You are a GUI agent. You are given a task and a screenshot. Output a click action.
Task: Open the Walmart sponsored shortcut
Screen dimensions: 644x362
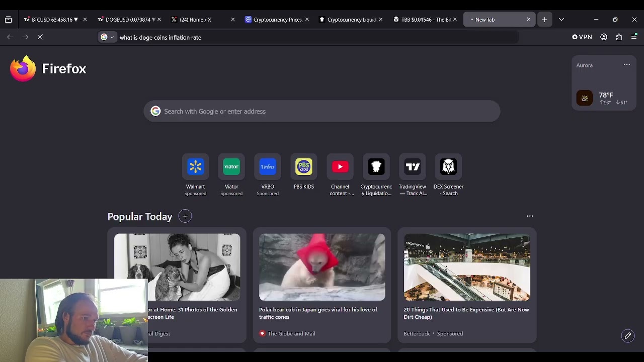coord(195,175)
